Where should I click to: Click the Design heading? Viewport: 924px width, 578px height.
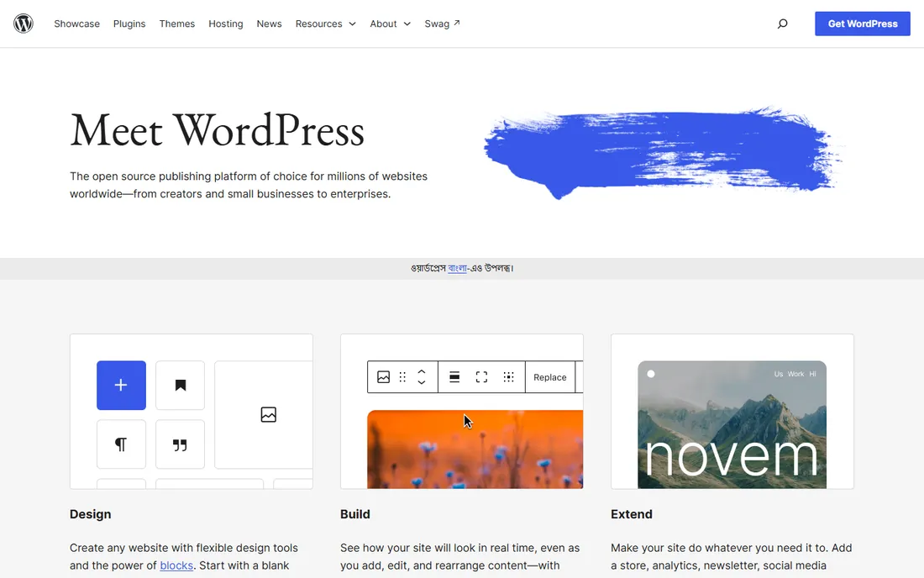(x=90, y=514)
